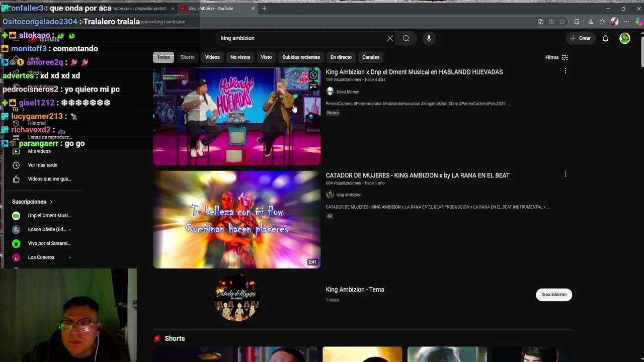Open the King Ambizion x Dnp video title
Image resolution: width=644 pixels, height=362 pixels.
coord(414,72)
